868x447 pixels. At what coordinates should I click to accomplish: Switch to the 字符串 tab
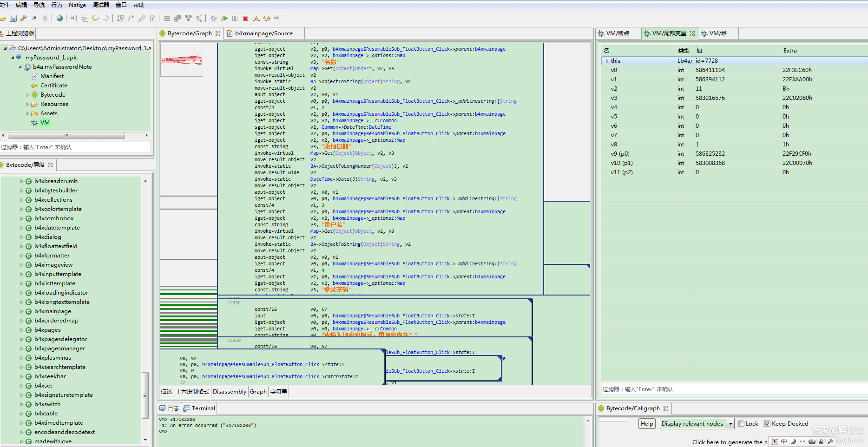pos(279,392)
